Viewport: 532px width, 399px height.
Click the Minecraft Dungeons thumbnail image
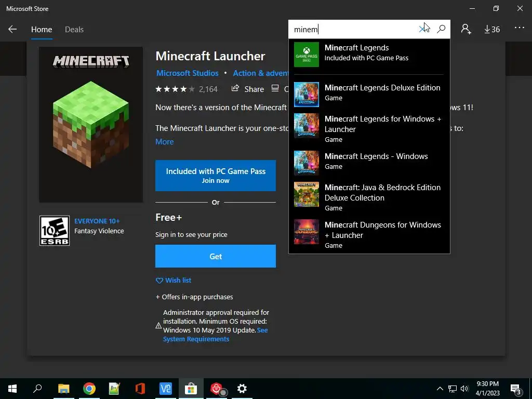tap(307, 232)
